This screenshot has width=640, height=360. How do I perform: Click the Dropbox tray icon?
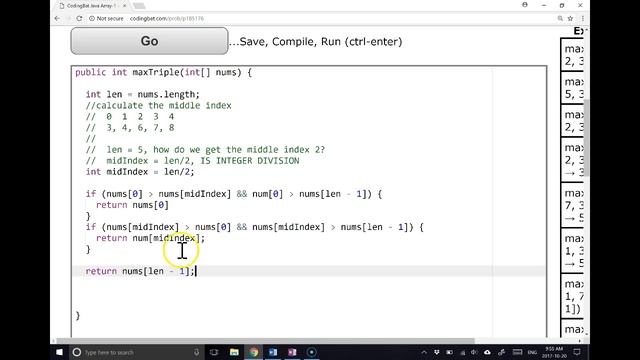pyautogui.click(x=436, y=352)
